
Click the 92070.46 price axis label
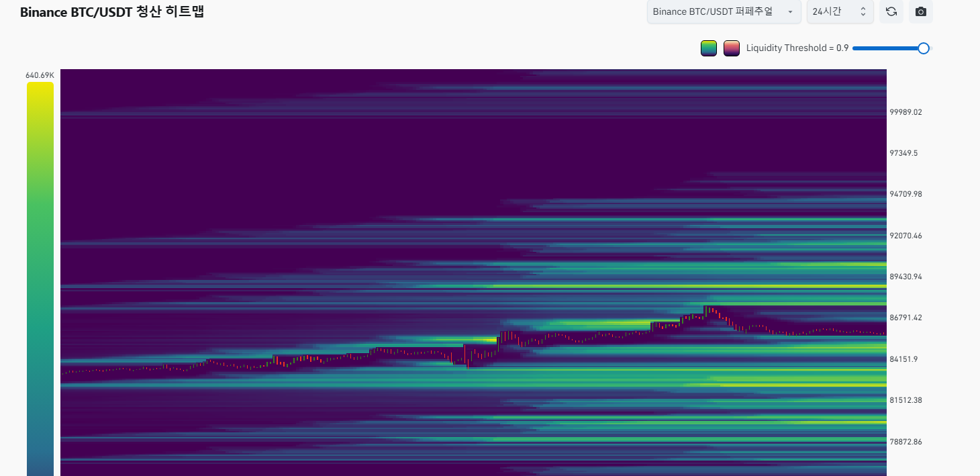(x=905, y=236)
